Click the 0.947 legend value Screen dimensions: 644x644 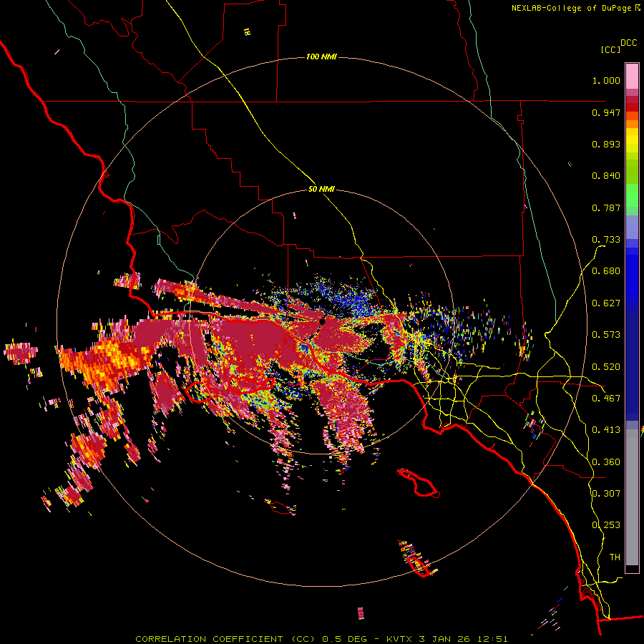tap(606, 112)
